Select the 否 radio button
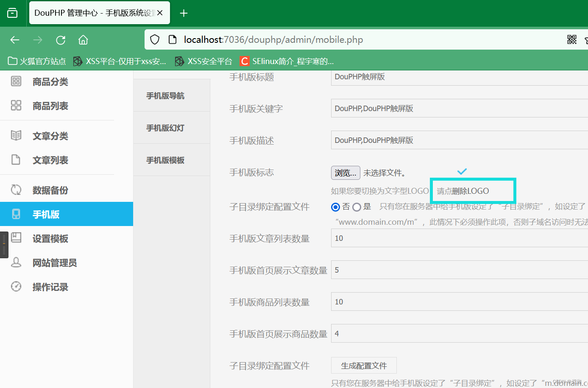Image resolution: width=588 pixels, height=388 pixels. [335, 207]
